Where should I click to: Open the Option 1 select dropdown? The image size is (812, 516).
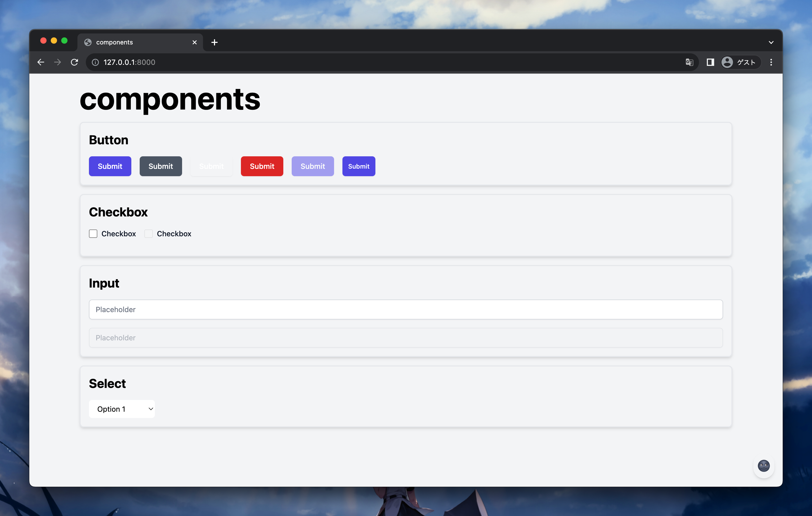pyautogui.click(x=122, y=409)
